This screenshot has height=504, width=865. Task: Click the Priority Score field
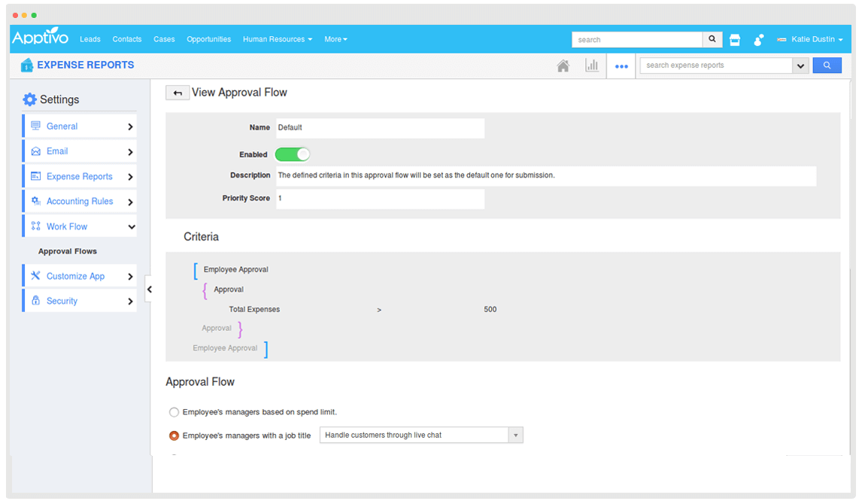380,199
